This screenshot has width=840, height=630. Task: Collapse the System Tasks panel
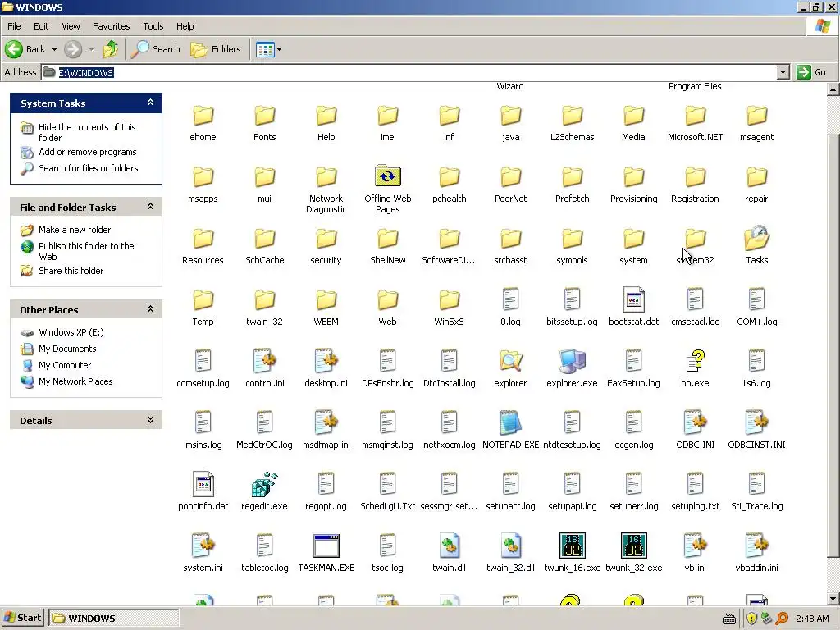coord(151,103)
